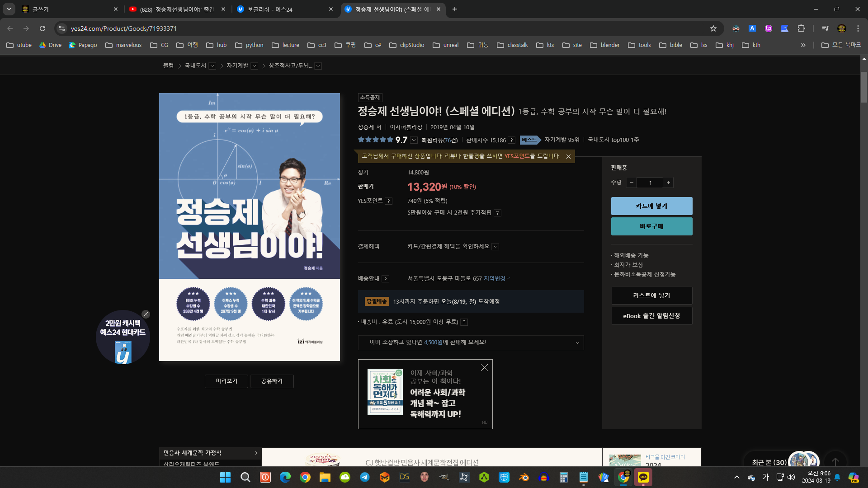Expand 카드/간편결제 혜택 dropdown
Screen dimensions: 868x488
tap(495, 247)
